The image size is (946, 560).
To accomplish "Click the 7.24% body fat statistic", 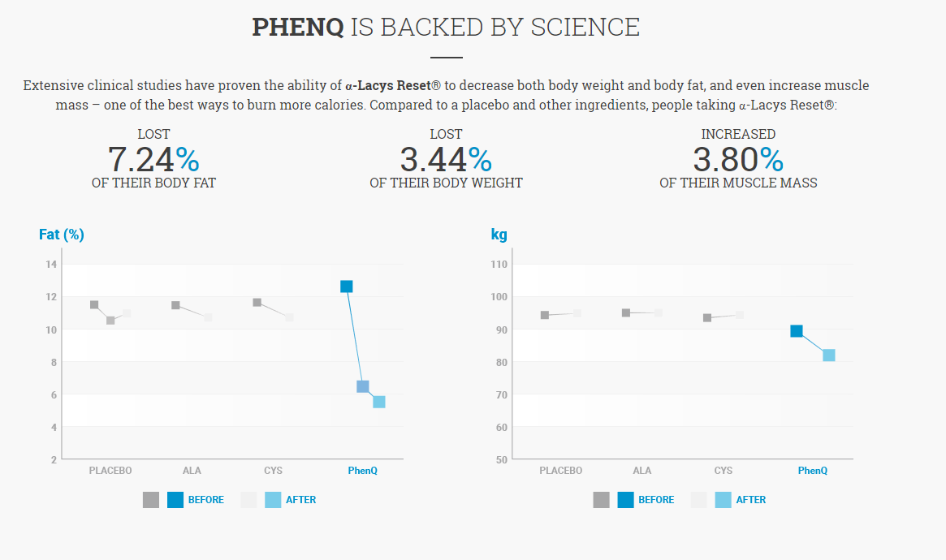I will pos(153,159).
